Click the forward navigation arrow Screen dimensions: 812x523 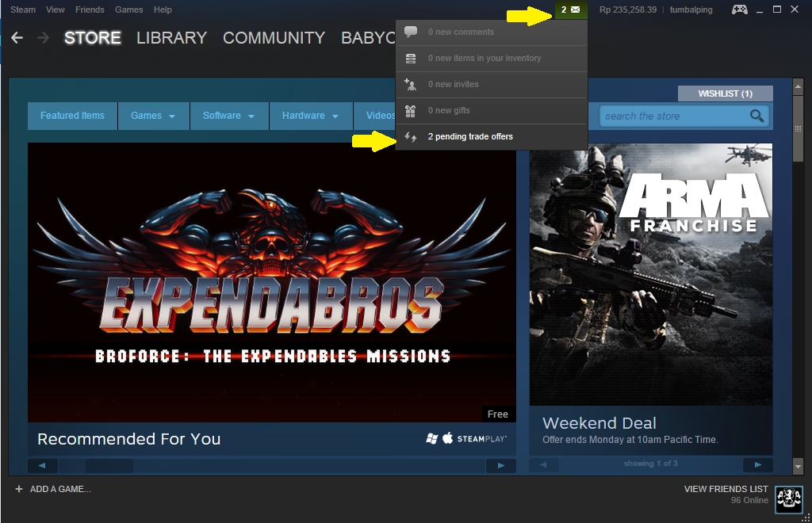(43, 38)
